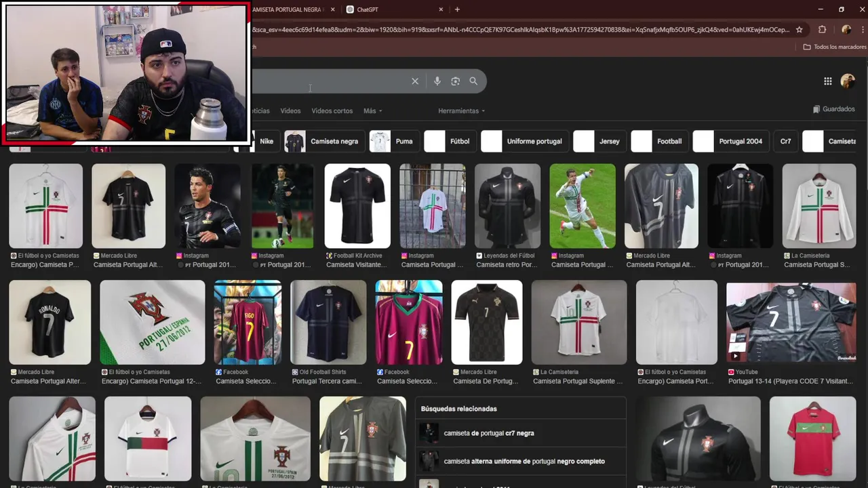Viewport: 868px width, 488px height.
Task: Open the Chrome profile avatar in toolbar
Action: 846,30
